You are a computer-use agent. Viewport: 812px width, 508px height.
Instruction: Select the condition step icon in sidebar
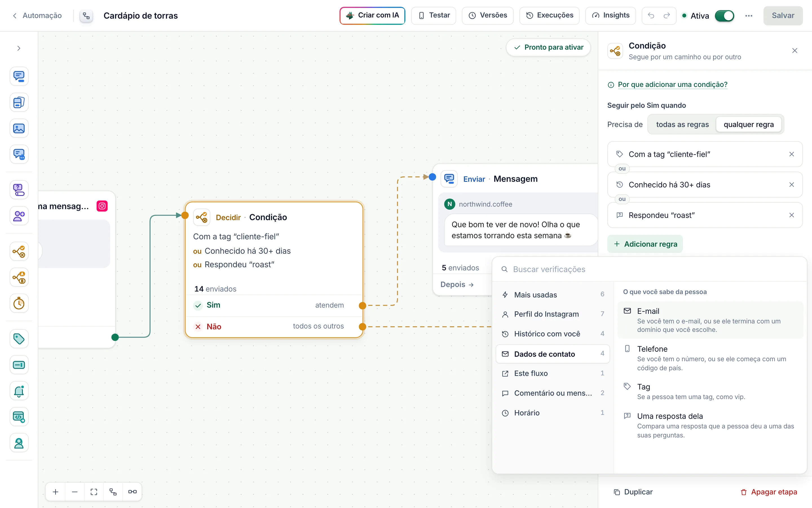click(x=19, y=251)
